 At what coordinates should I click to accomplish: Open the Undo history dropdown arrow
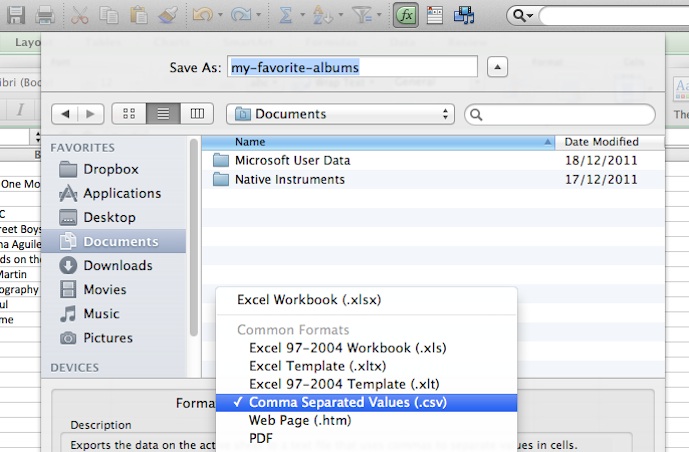(221, 15)
